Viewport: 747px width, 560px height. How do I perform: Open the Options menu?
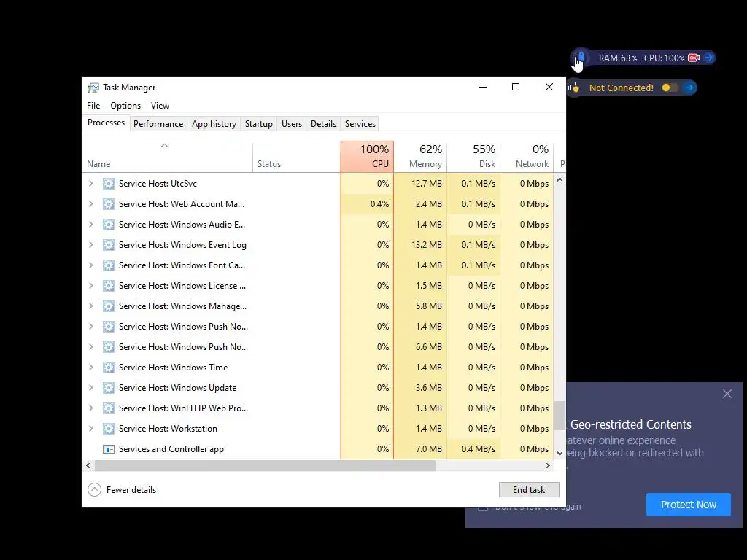[125, 106]
